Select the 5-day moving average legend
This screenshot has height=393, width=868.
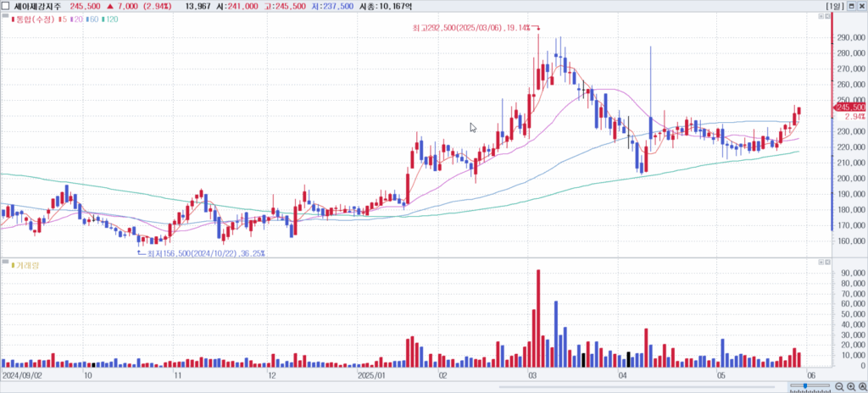[x=61, y=19]
